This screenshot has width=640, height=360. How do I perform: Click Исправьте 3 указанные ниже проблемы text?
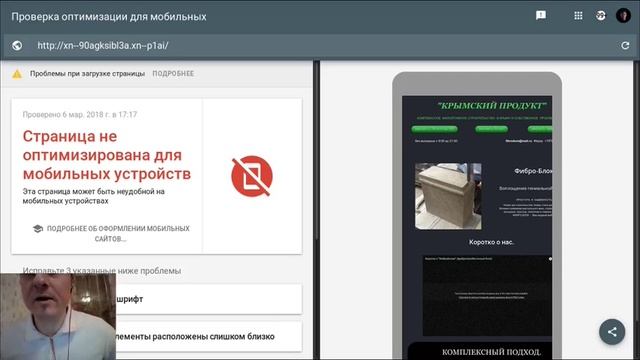(102, 271)
